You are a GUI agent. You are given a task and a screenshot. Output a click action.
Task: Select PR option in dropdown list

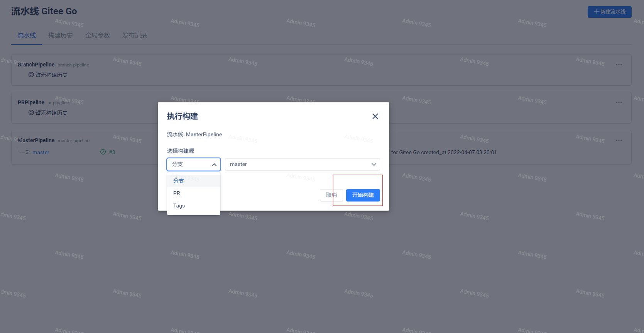tap(194, 193)
